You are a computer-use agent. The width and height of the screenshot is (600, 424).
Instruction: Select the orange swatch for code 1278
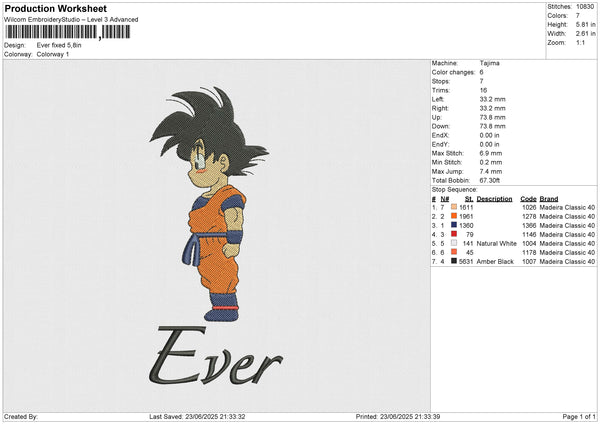click(x=454, y=216)
